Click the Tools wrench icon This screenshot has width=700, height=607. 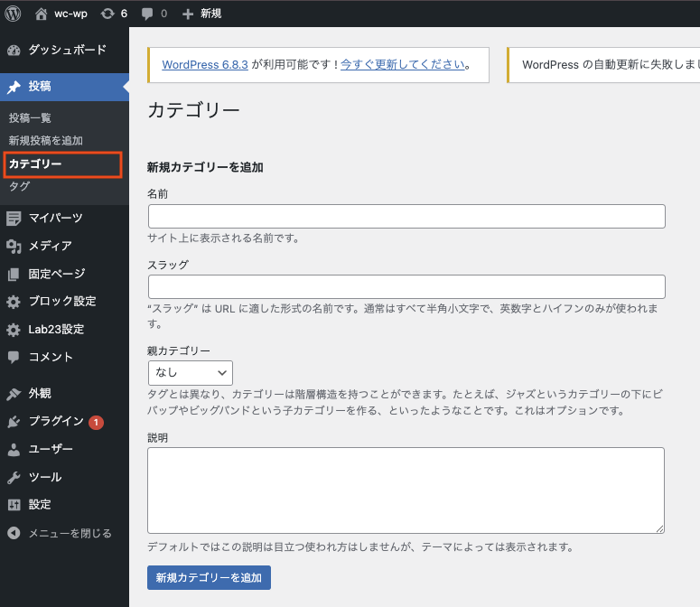tap(14, 477)
